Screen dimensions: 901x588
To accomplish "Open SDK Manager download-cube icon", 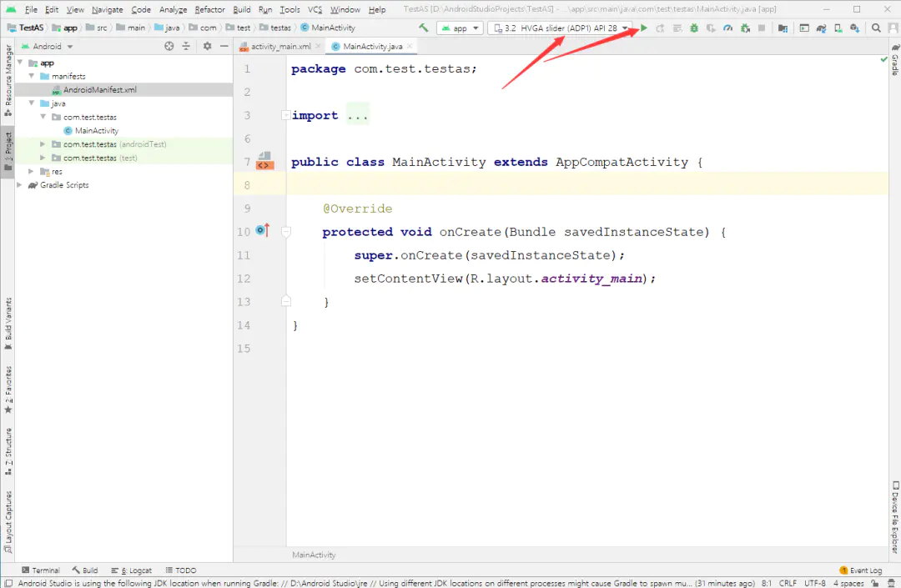I will (x=855, y=28).
